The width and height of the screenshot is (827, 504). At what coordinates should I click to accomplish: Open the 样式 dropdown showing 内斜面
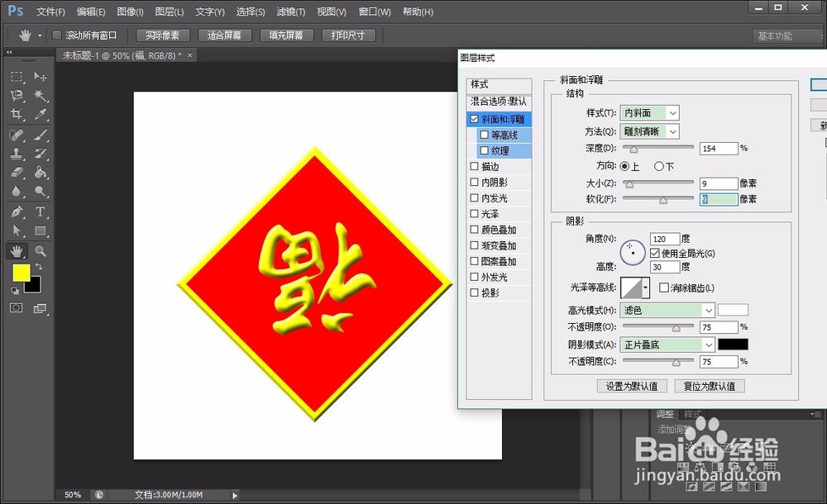[x=649, y=112]
